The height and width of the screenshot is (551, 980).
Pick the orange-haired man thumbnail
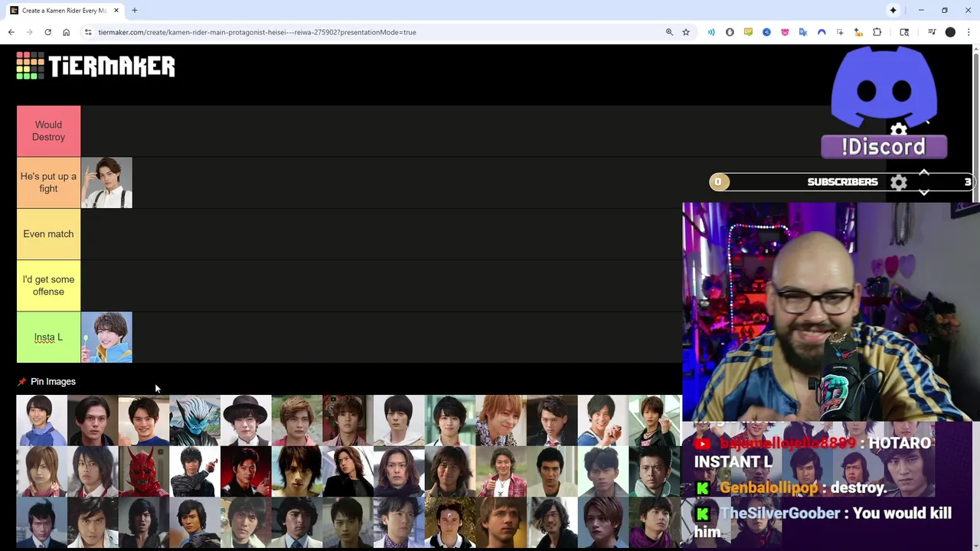click(501, 420)
